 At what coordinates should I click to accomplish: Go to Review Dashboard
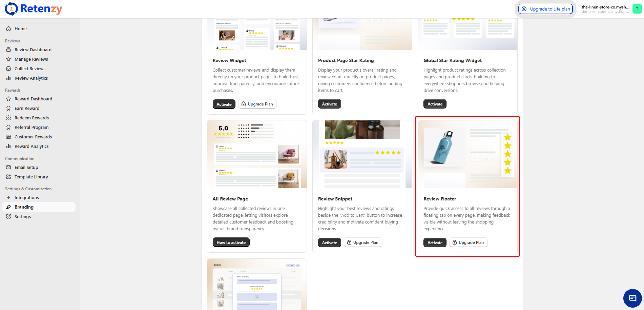[x=39, y=50]
